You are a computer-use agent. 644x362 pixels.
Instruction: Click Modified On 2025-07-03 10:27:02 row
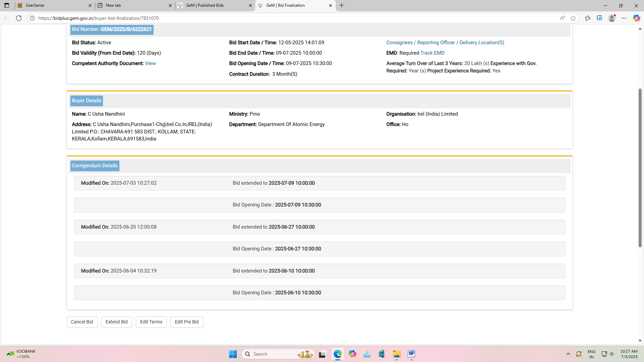pos(319,183)
